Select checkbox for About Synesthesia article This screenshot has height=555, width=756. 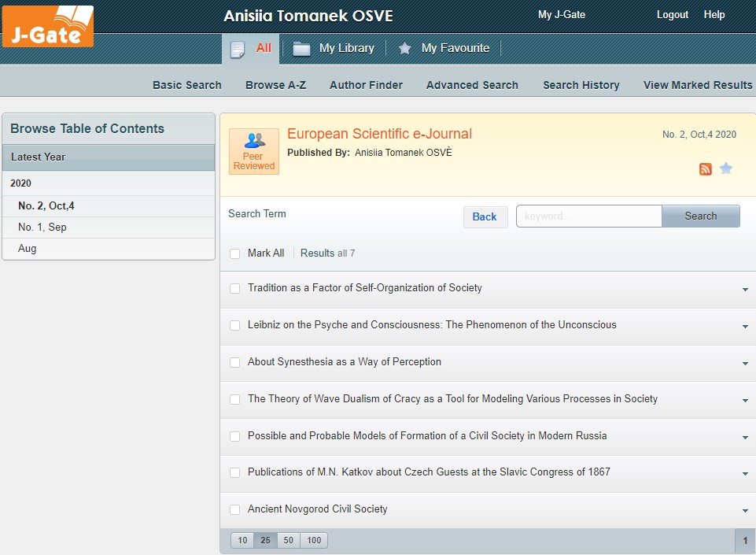[234, 362]
